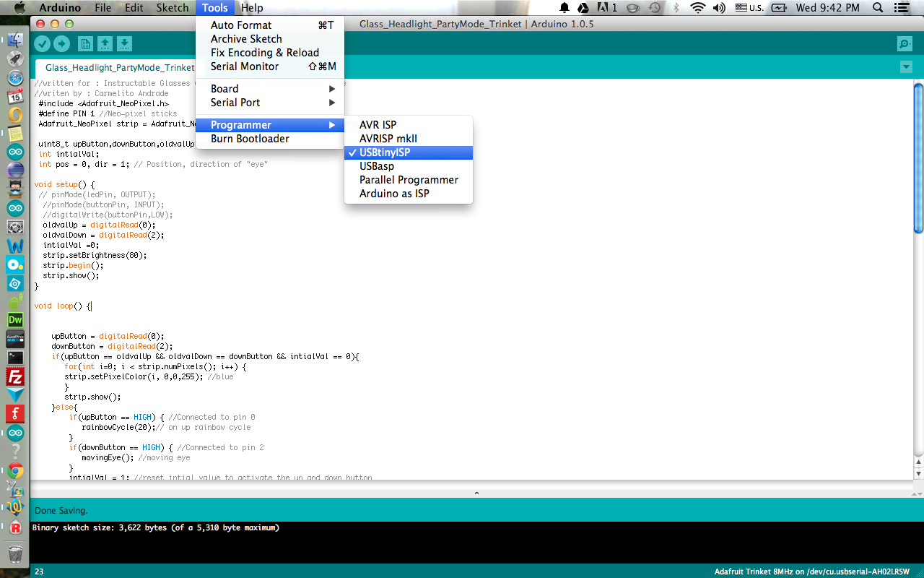924x578 pixels.
Task: Click the highlighted Programmer submenu item
Action: point(270,125)
